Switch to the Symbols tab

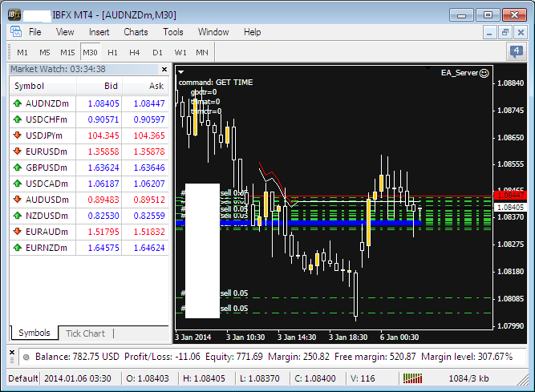(x=34, y=333)
